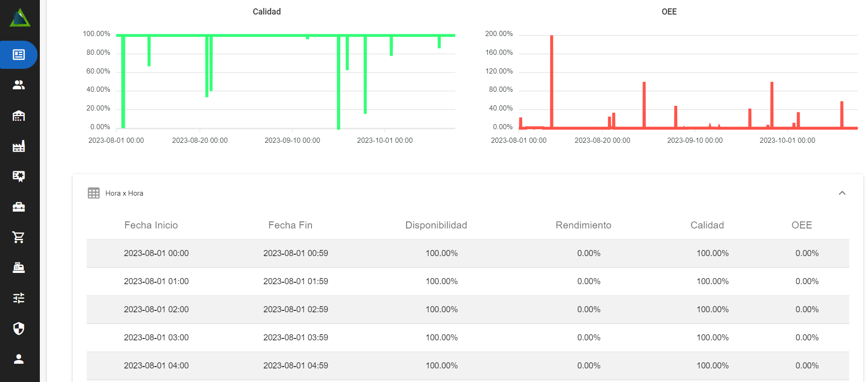Open the warehouse sidebar icon

point(19,116)
